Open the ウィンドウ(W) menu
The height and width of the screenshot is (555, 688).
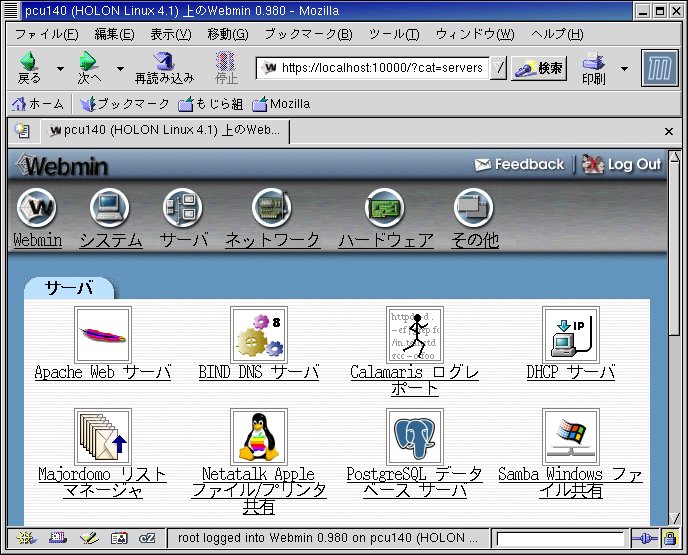click(x=475, y=34)
